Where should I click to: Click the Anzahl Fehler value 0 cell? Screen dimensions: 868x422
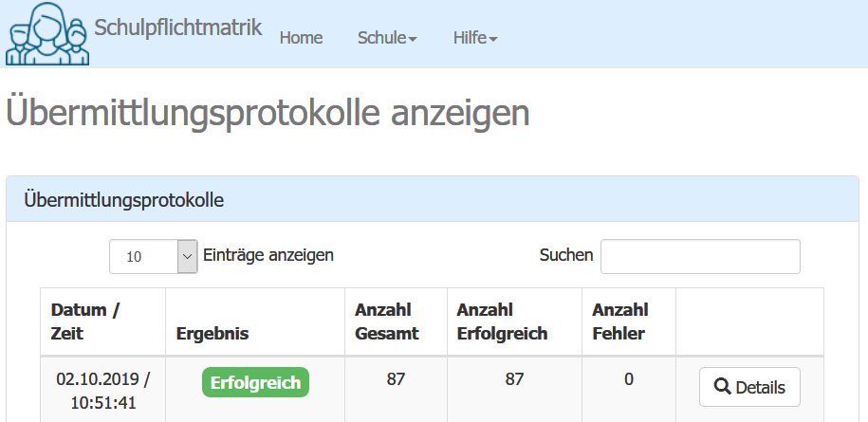628,379
